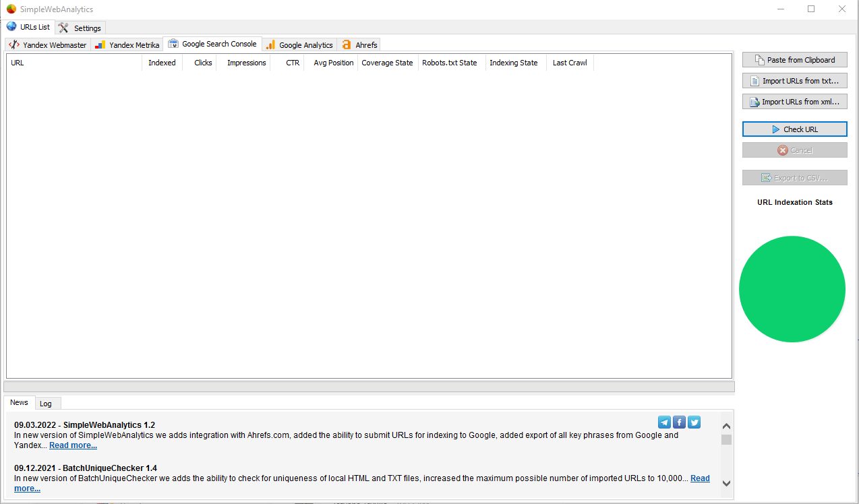Minimize the SimpleWebAnalytics window
The height and width of the screenshot is (504, 859).
pos(780,9)
